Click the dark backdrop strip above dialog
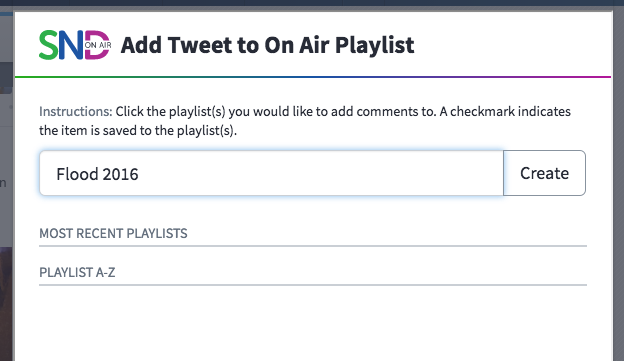624x361 pixels. point(312,3)
